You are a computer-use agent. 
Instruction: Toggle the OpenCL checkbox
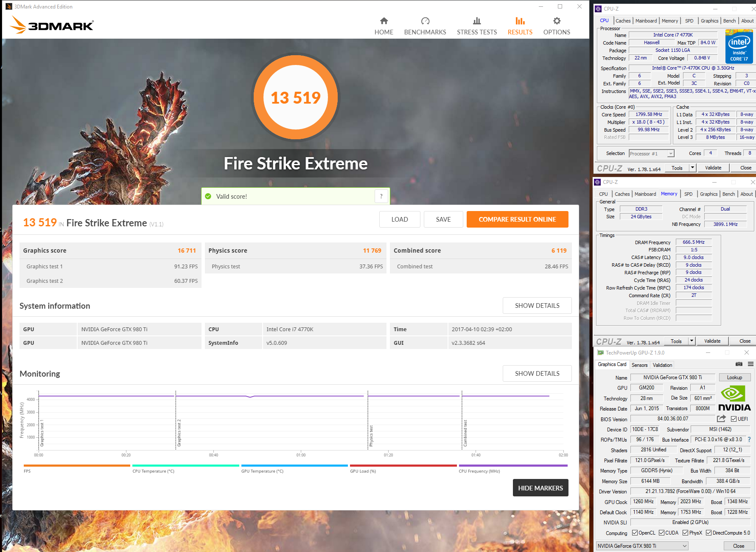[635, 533]
